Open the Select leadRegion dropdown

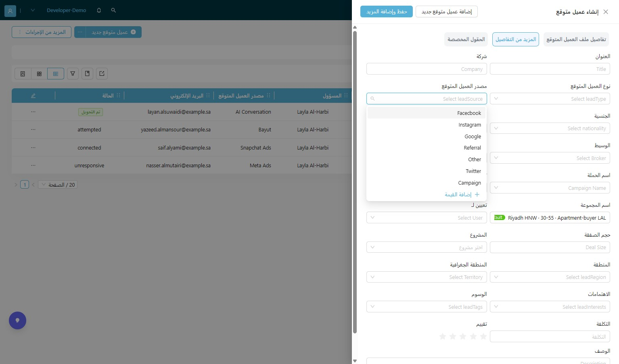coord(550,277)
